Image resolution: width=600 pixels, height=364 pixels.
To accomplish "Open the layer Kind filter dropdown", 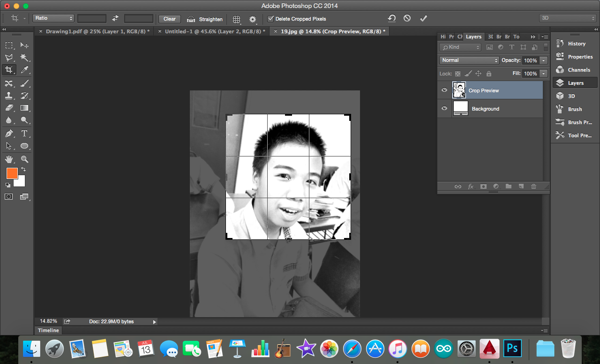I will tap(460, 47).
